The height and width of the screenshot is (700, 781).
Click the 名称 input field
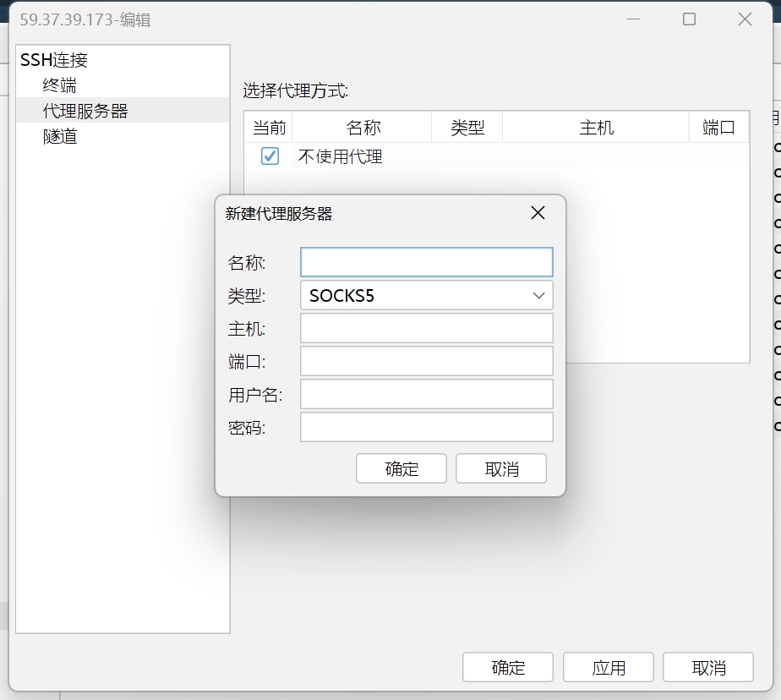426,262
